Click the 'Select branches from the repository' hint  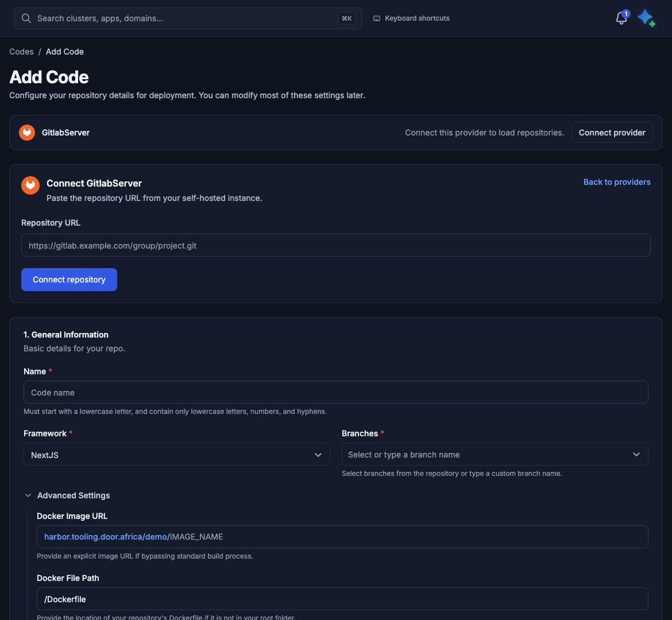(x=451, y=474)
